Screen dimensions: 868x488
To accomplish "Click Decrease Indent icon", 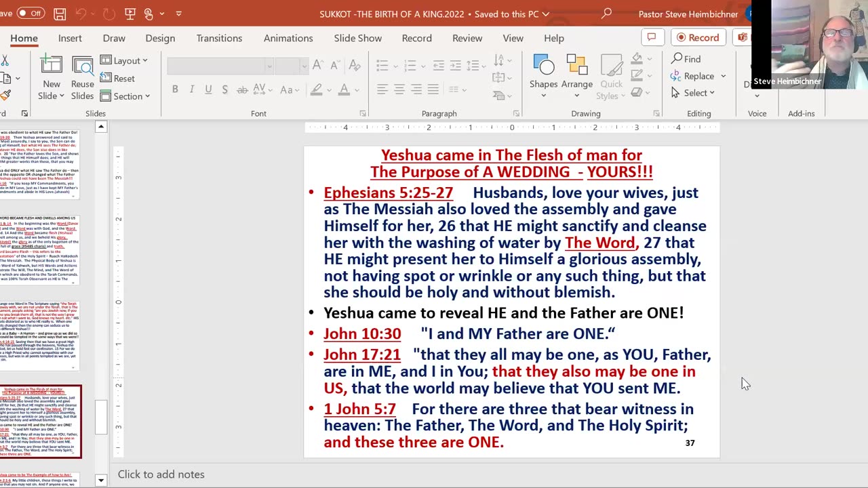I will [438, 66].
